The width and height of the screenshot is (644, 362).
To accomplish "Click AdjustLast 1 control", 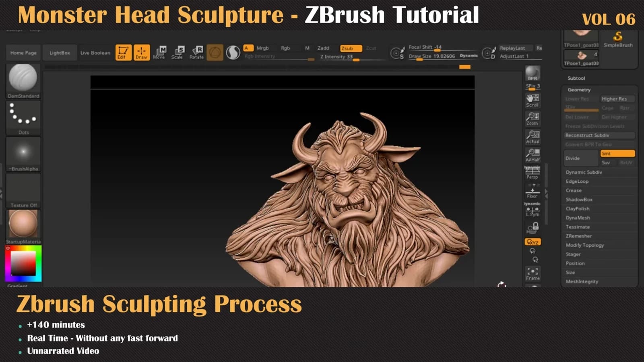I will [x=520, y=56].
